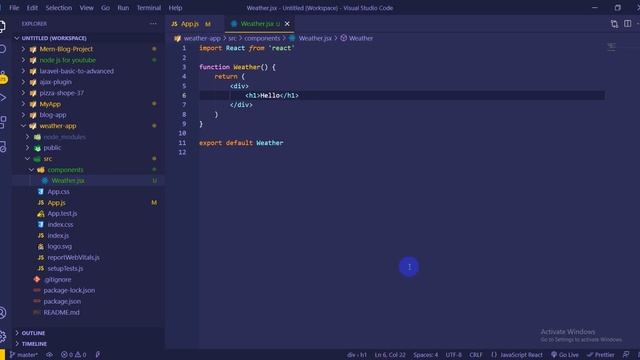Image resolution: width=640 pixels, height=360 pixels.
Task: Open Explorer more actions ellipsis
Action: coord(153,24)
